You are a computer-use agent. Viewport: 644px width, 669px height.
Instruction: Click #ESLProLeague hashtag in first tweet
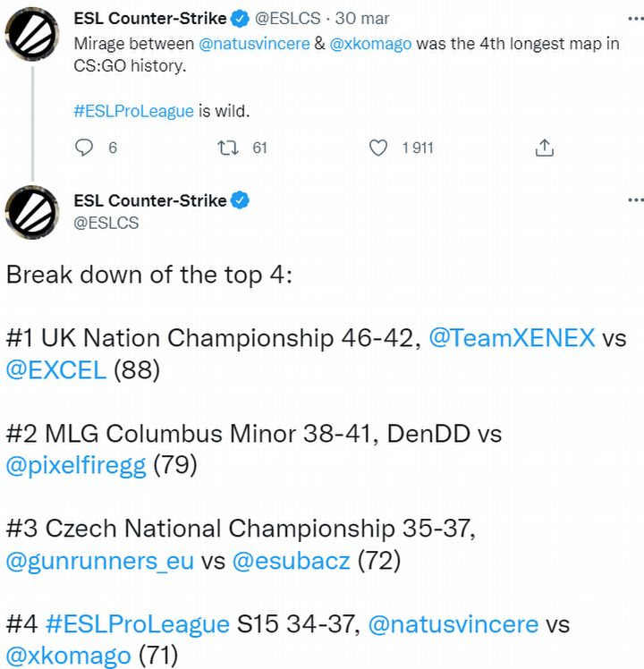pyautogui.click(x=133, y=111)
